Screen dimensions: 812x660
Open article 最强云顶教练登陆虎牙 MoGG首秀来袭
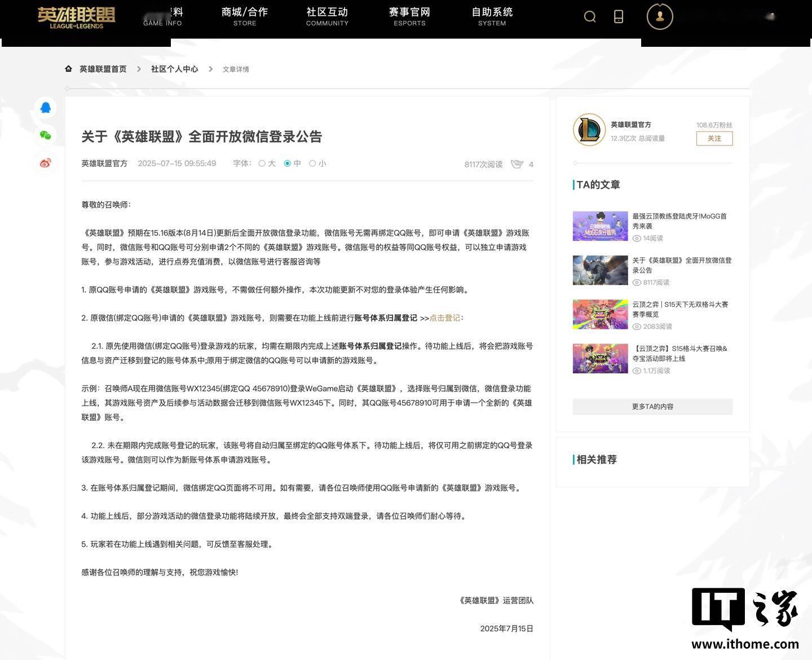tap(680, 221)
